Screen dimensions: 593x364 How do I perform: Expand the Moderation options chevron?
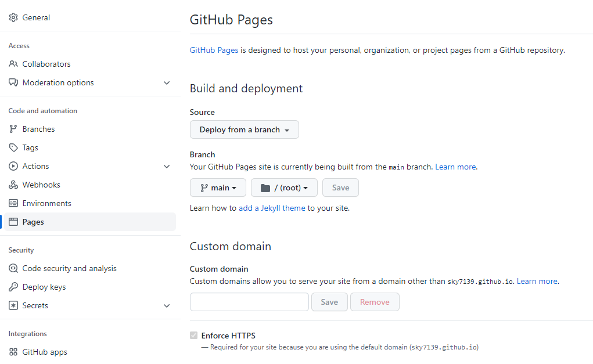tap(167, 83)
